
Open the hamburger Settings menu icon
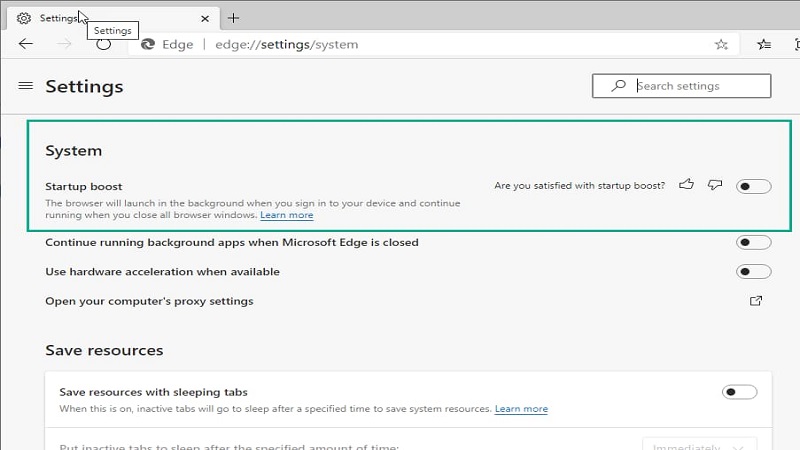pyautogui.click(x=26, y=86)
